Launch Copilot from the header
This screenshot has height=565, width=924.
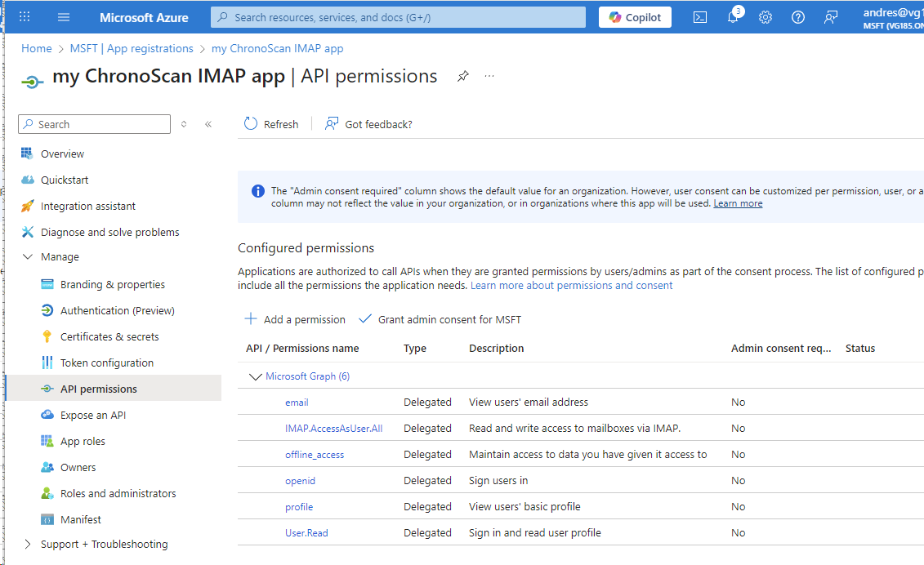coord(635,17)
